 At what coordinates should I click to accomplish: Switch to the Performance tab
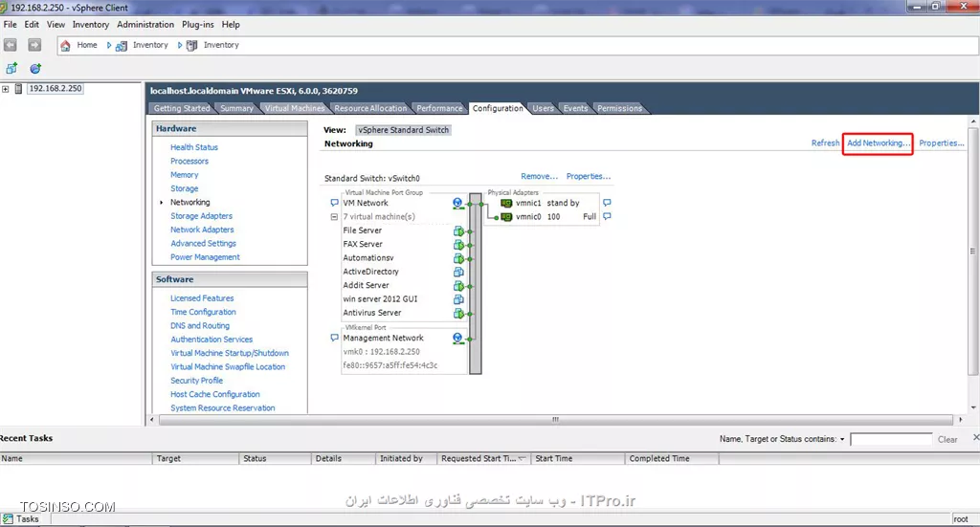click(x=439, y=108)
